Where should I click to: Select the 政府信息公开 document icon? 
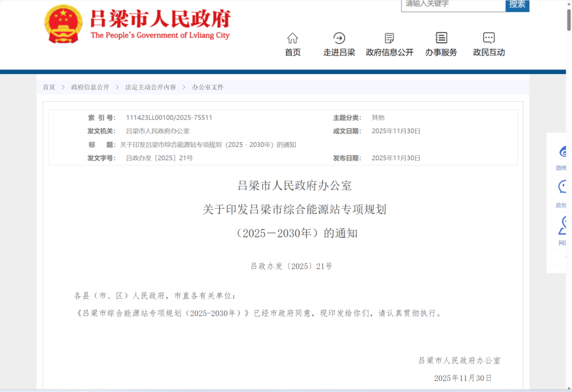coord(389,38)
